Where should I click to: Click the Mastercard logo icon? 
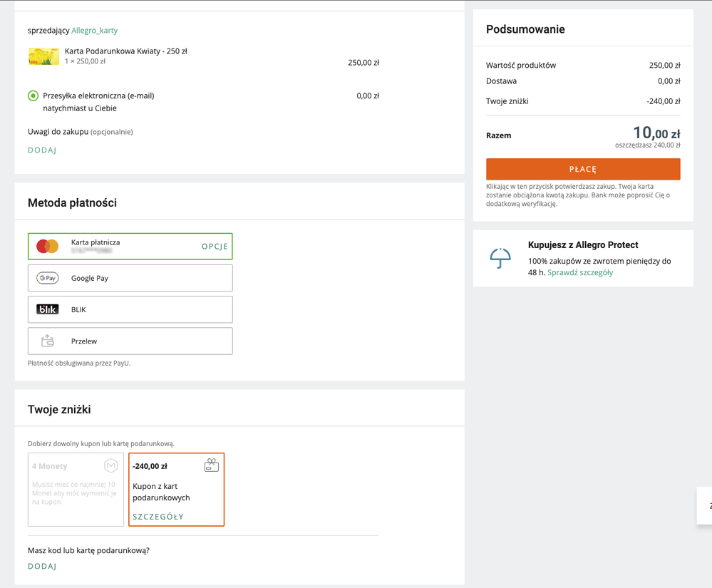(x=48, y=246)
